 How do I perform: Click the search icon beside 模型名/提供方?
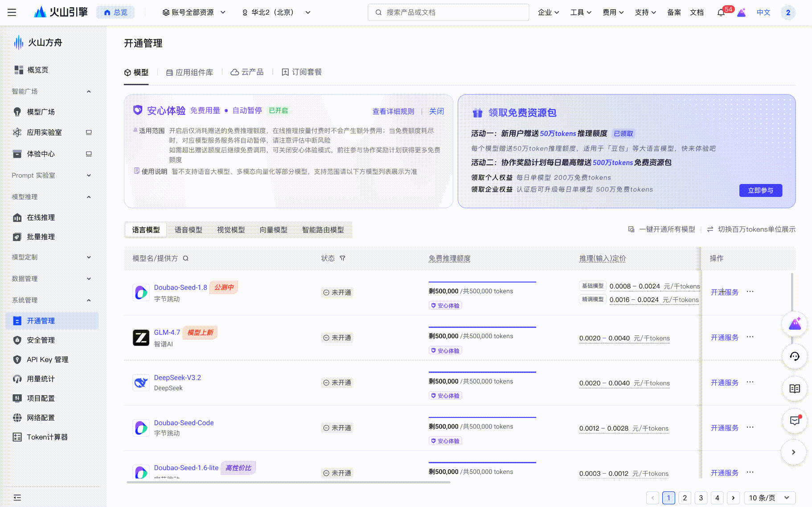[186, 258]
